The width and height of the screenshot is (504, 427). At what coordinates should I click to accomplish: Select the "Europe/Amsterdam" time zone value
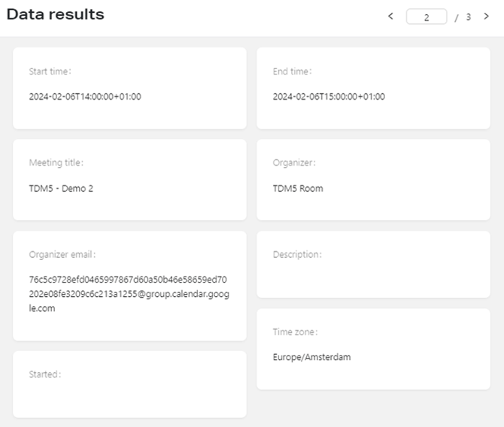click(311, 357)
